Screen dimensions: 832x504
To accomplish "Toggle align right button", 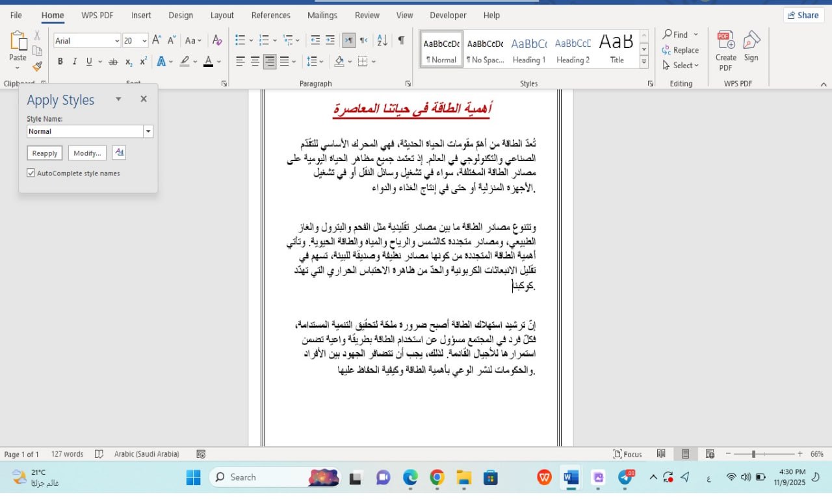I will 269,62.
